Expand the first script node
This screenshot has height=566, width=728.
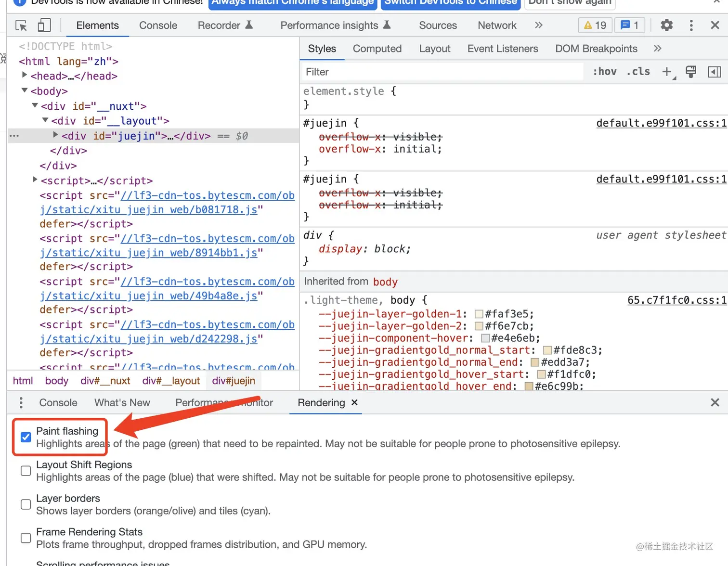pyautogui.click(x=35, y=180)
